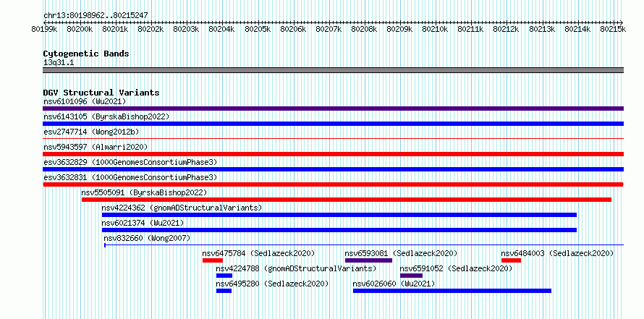This screenshot has width=644, height=319.
Task: Click the blue nsv6021374 variant bar
Action: tap(339, 230)
